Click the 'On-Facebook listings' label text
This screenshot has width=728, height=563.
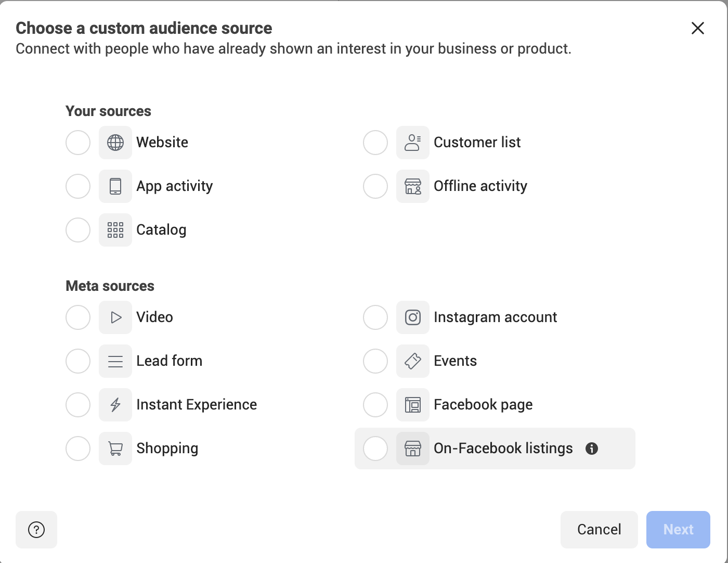pyautogui.click(x=503, y=449)
